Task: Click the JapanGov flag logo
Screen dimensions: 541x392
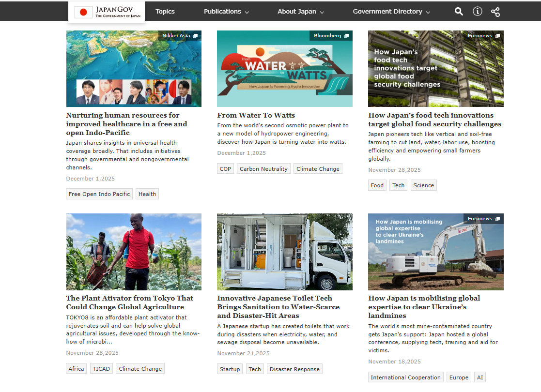Action: click(83, 13)
